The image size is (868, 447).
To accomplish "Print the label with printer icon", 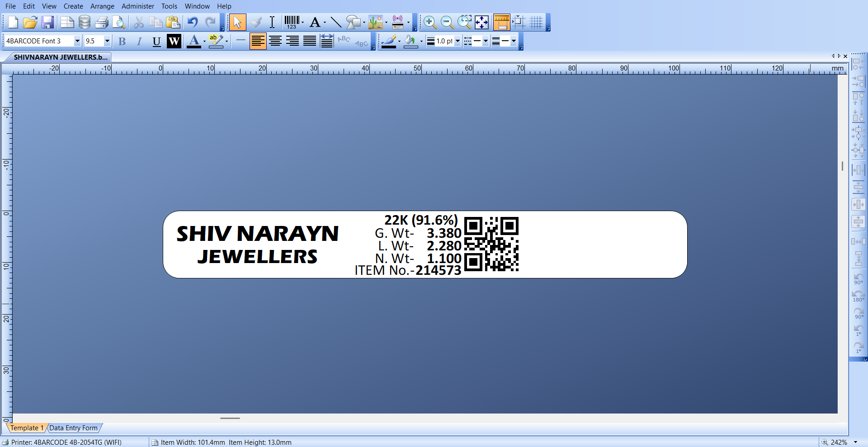I will coord(102,22).
